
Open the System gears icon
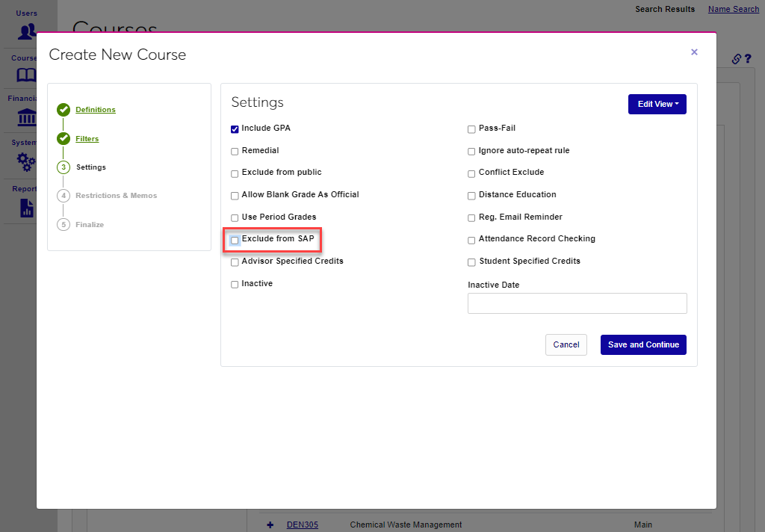tap(27, 161)
